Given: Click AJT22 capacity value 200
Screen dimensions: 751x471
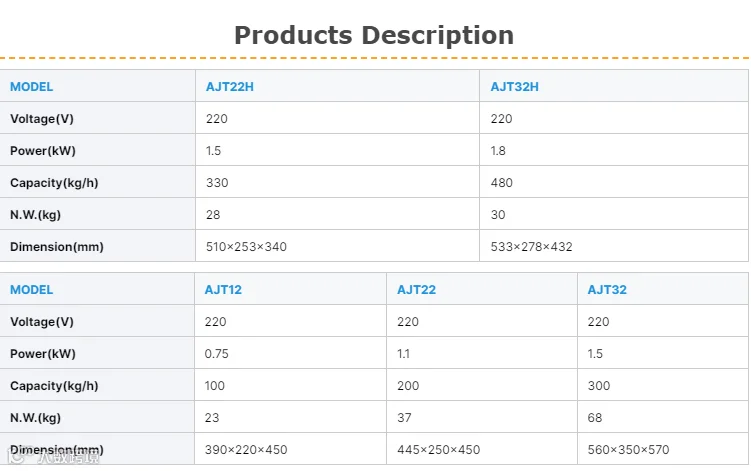Looking at the screenshot, I should (408, 386).
